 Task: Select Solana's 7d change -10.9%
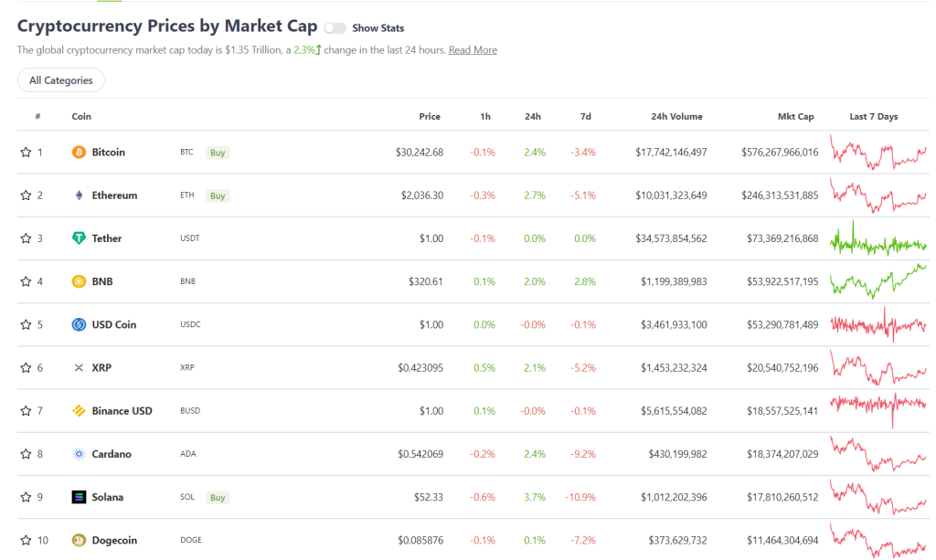pos(580,497)
